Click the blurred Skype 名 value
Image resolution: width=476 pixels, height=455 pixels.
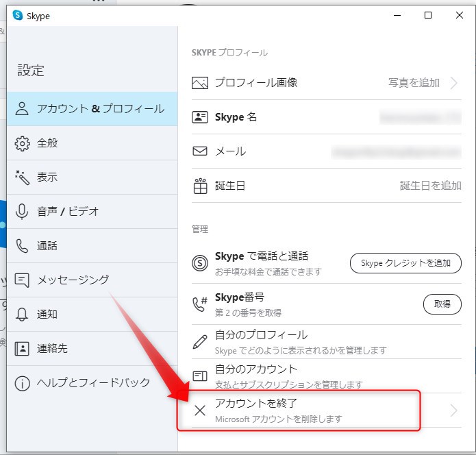pyautogui.click(x=421, y=117)
